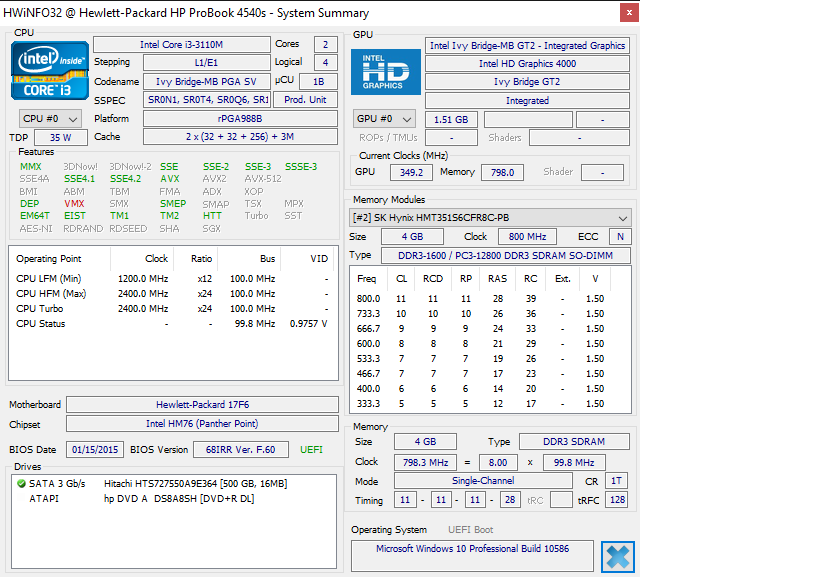Click the Ivy Bridge-MB PGA SV codename

207,81
